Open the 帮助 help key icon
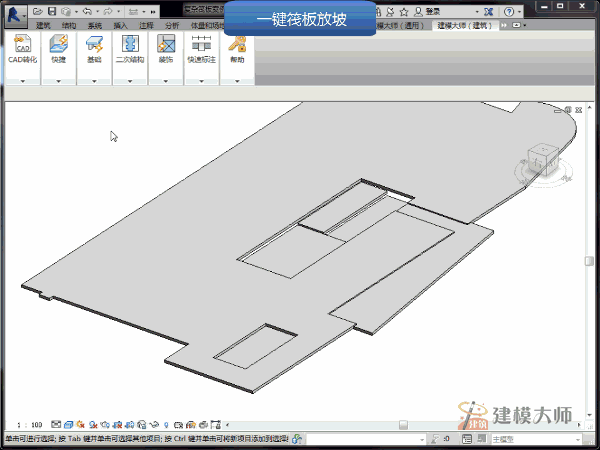Screen dimensions: 600x450 (x=237, y=49)
